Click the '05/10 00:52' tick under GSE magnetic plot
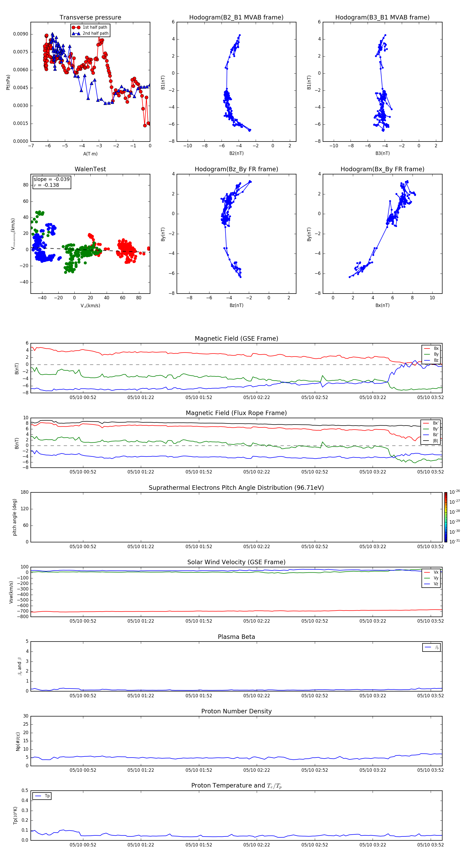473x868 pixels. (83, 398)
